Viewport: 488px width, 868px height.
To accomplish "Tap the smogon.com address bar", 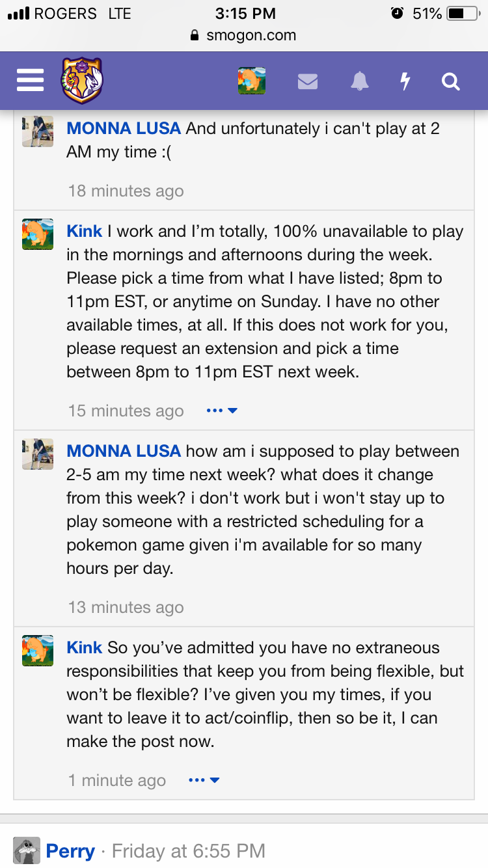I will (243, 36).
